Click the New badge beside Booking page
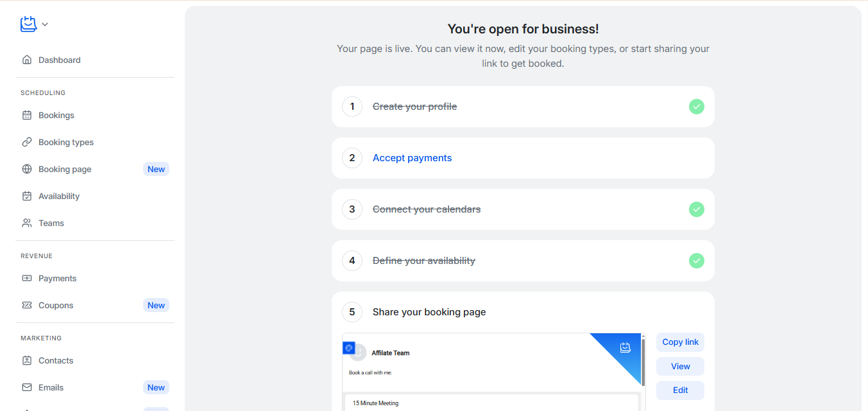This screenshot has width=868, height=411. [156, 169]
